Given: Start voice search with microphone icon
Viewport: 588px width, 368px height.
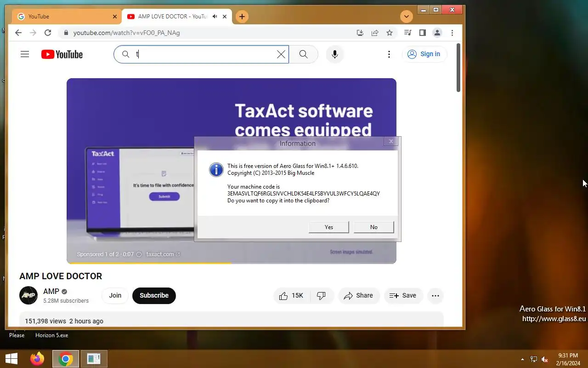Looking at the screenshot, I should pyautogui.click(x=335, y=54).
